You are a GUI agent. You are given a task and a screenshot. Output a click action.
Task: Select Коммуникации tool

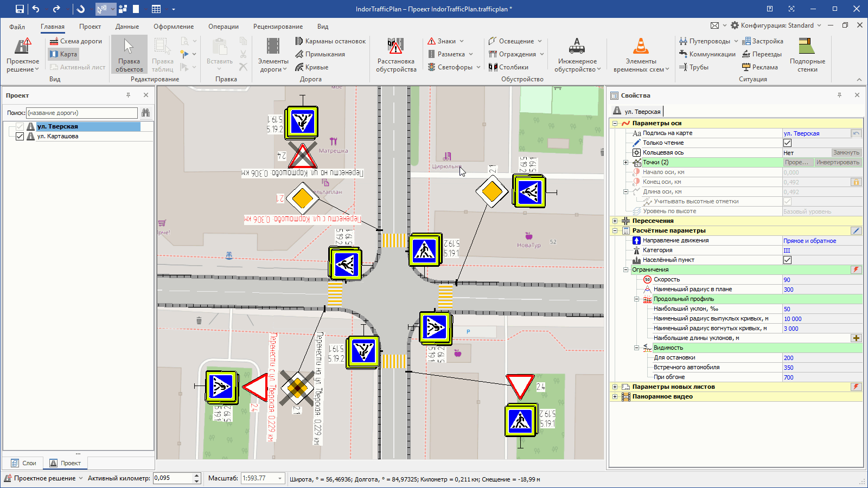pyautogui.click(x=707, y=54)
